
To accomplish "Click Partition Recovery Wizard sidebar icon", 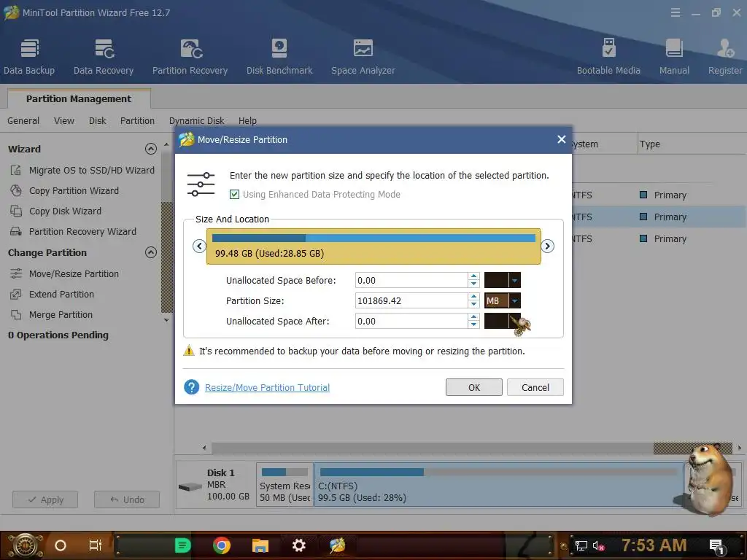I will click(16, 231).
